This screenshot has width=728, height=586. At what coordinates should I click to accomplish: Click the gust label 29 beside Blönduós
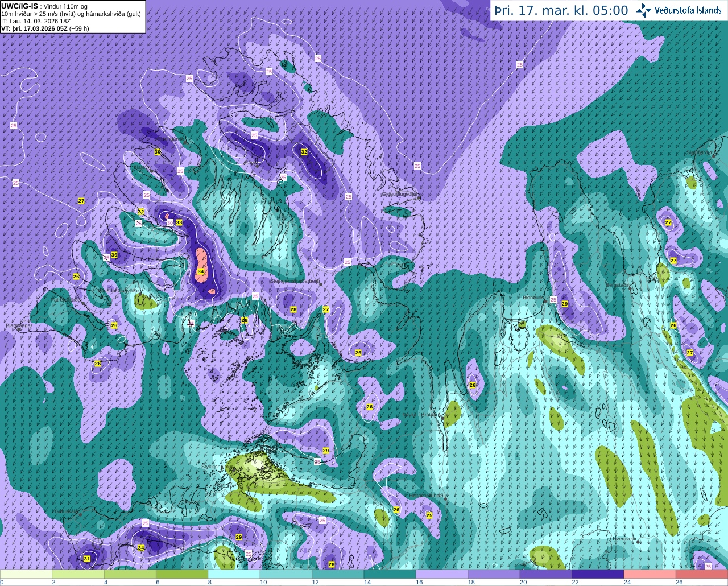pos(565,304)
